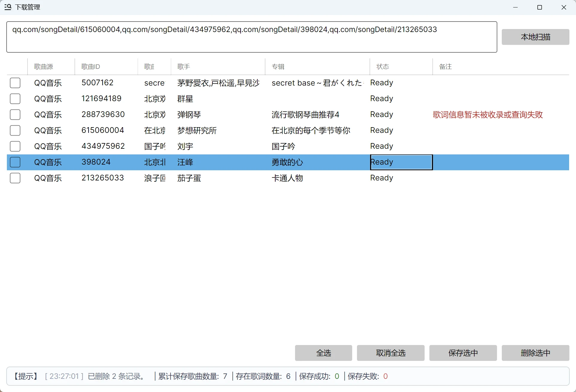Click the 保存选中 button
Viewport: 576px width, 392px height.
pos(463,353)
